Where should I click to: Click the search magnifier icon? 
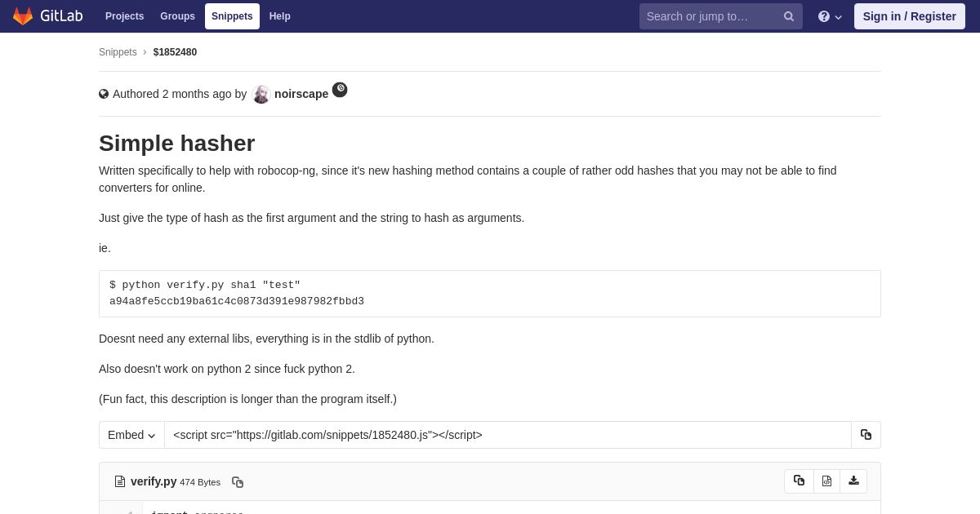click(788, 16)
